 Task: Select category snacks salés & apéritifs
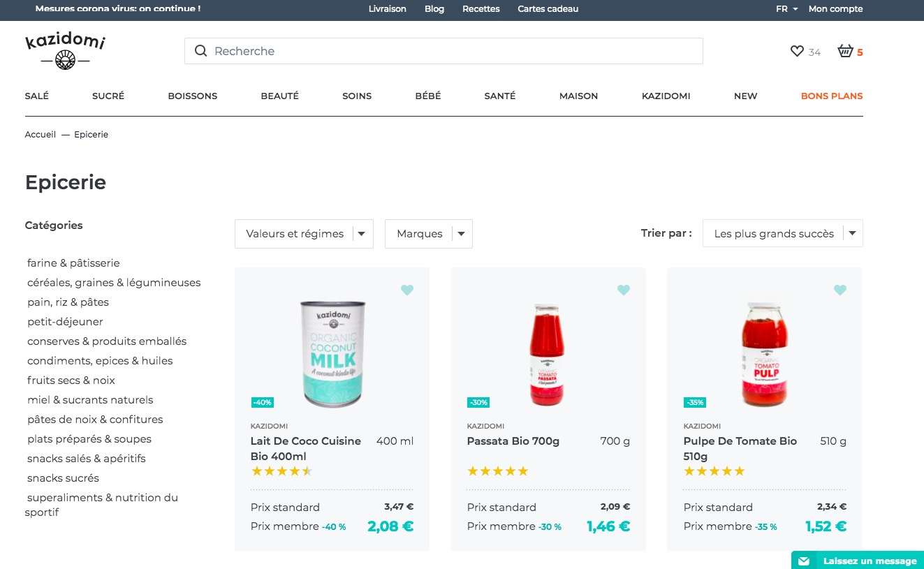pyautogui.click(x=87, y=459)
